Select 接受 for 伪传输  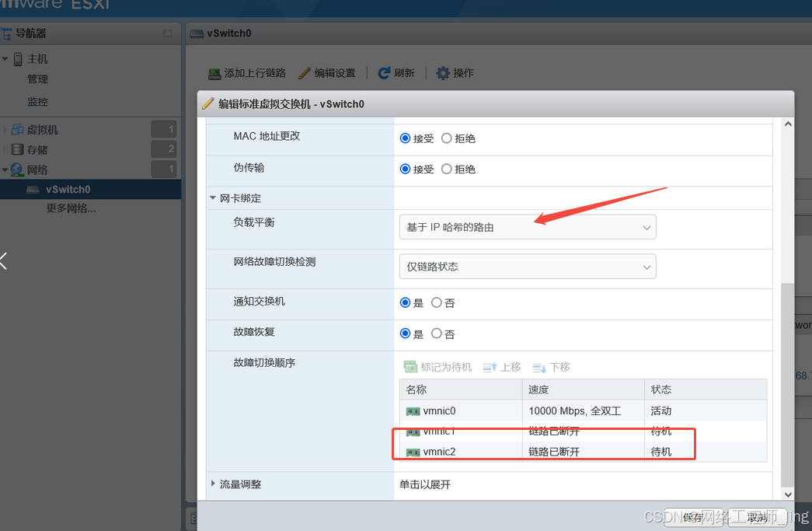[405, 169]
